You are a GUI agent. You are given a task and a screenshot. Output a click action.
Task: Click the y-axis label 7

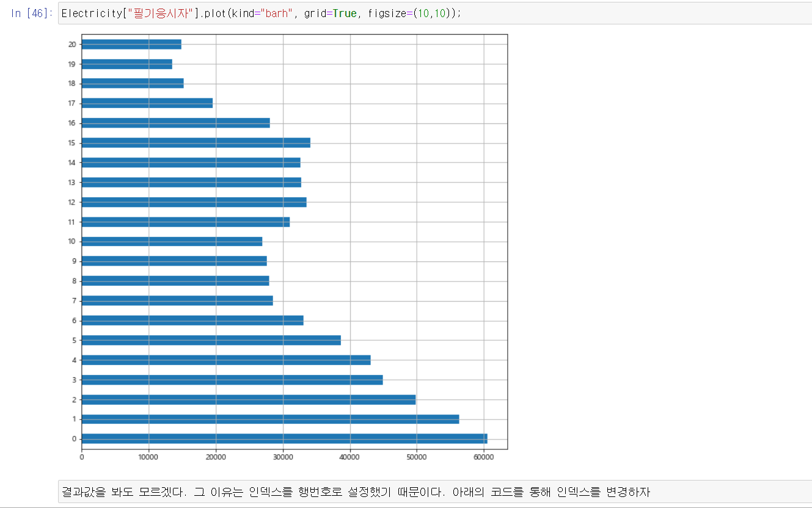(x=74, y=300)
